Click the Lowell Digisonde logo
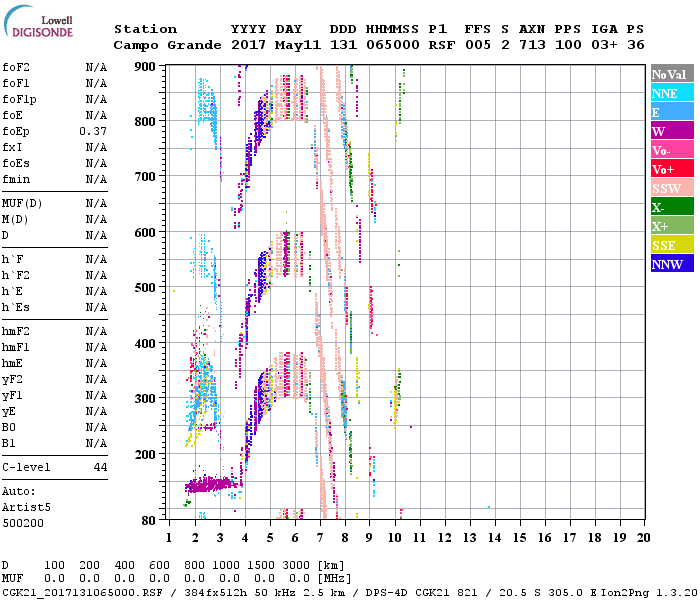Image resolution: width=700 pixels, height=600 pixels. click(38, 21)
